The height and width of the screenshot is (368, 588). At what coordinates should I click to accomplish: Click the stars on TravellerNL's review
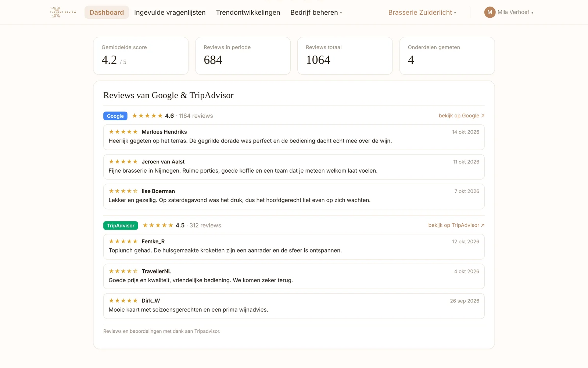click(x=123, y=271)
